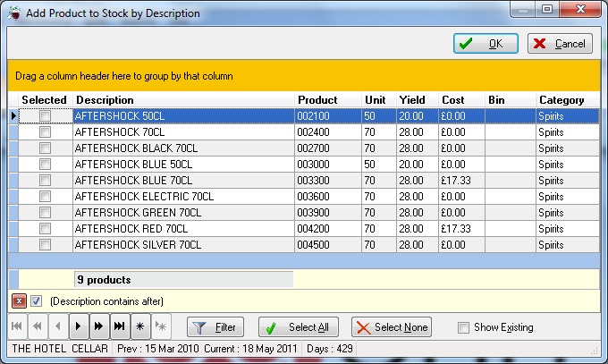Set bookmark asterisk navigator button

[140, 326]
